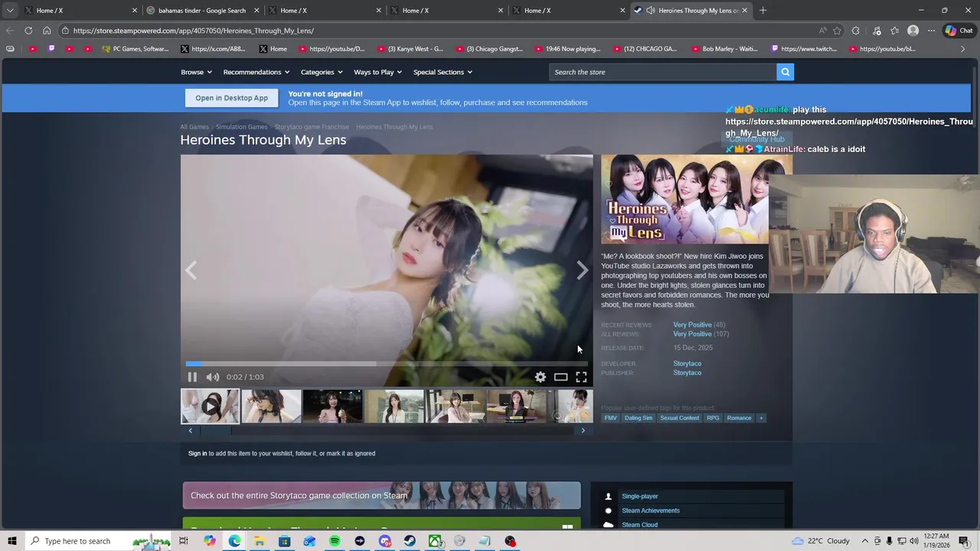This screenshot has width=980, height=551.
Task: Open the Single-player feature link
Action: pyautogui.click(x=639, y=496)
